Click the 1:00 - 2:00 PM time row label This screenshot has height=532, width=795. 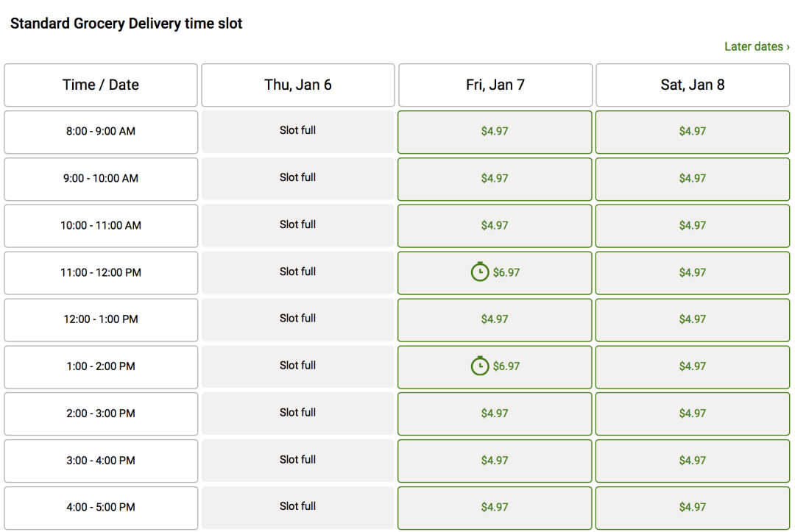(x=101, y=367)
